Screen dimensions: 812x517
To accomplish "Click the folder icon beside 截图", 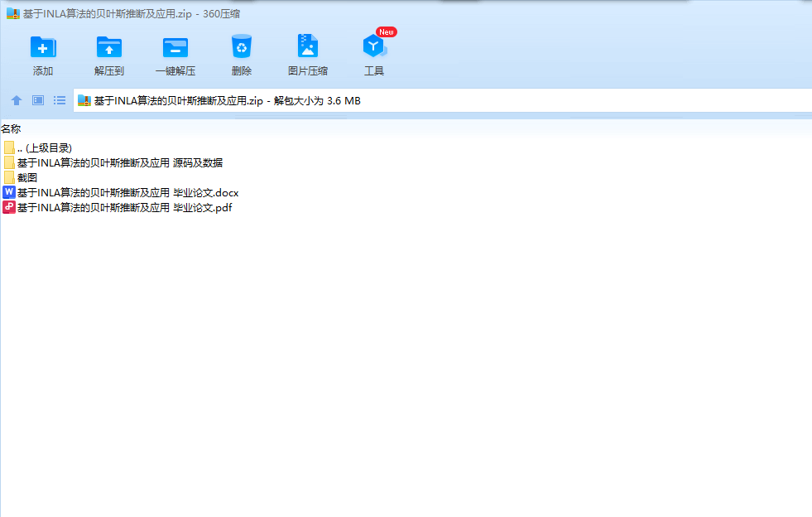I will click(9, 177).
